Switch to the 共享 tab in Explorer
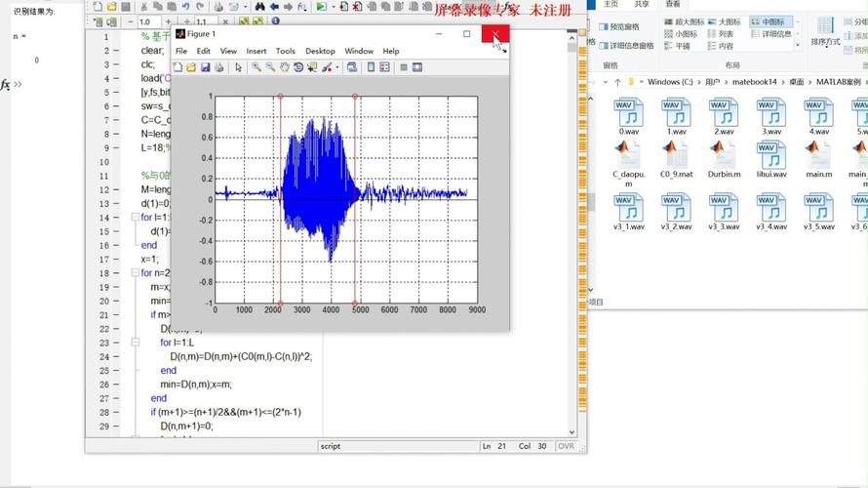Image resolution: width=868 pixels, height=488 pixels. point(642,4)
